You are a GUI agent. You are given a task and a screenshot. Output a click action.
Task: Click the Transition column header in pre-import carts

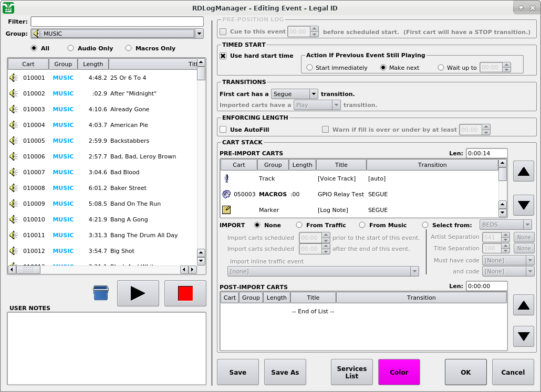tap(432, 165)
